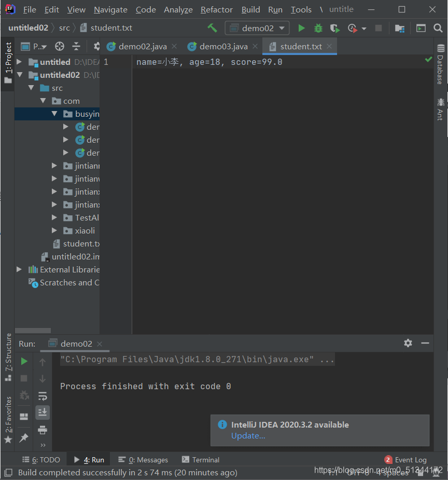The width and height of the screenshot is (448, 480).
Task: Select untitled02.iml in project tree
Action: (71, 256)
